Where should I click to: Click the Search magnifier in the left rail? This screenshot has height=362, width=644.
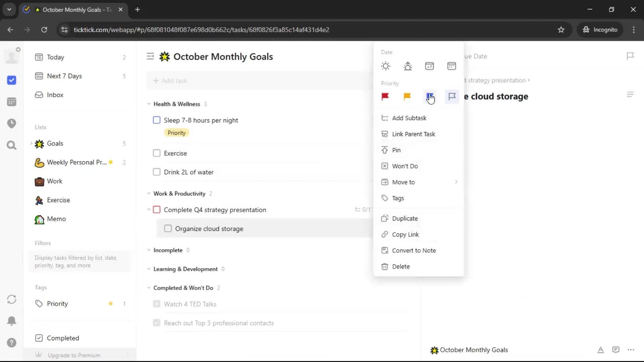(11, 145)
